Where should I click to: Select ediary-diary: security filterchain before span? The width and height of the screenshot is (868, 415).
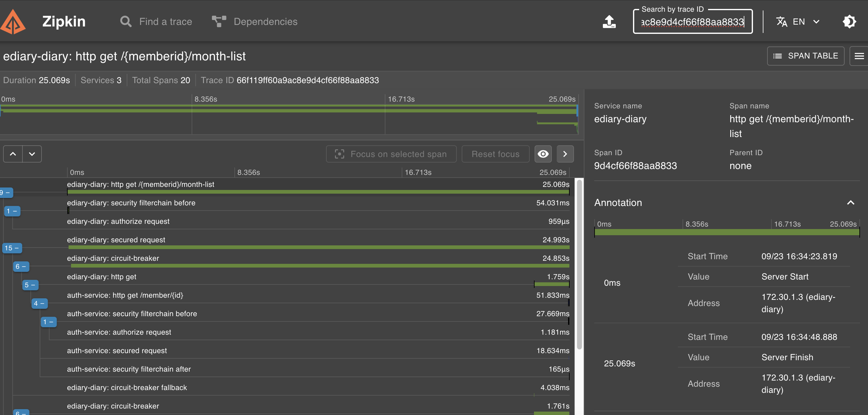(x=318, y=205)
